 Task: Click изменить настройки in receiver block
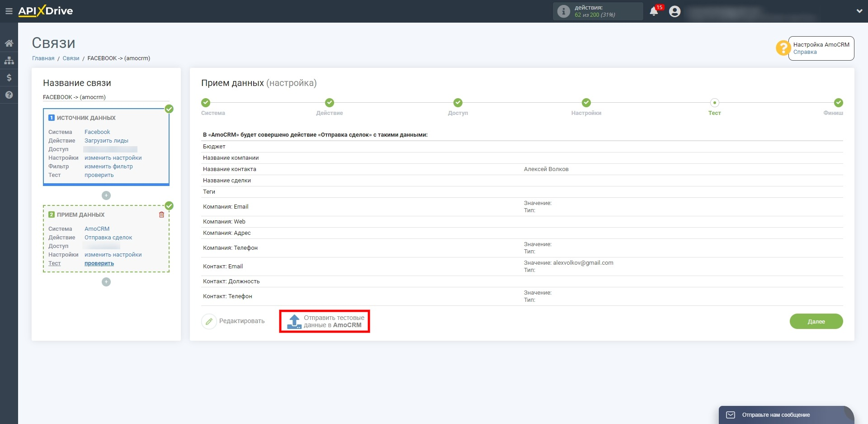113,255
